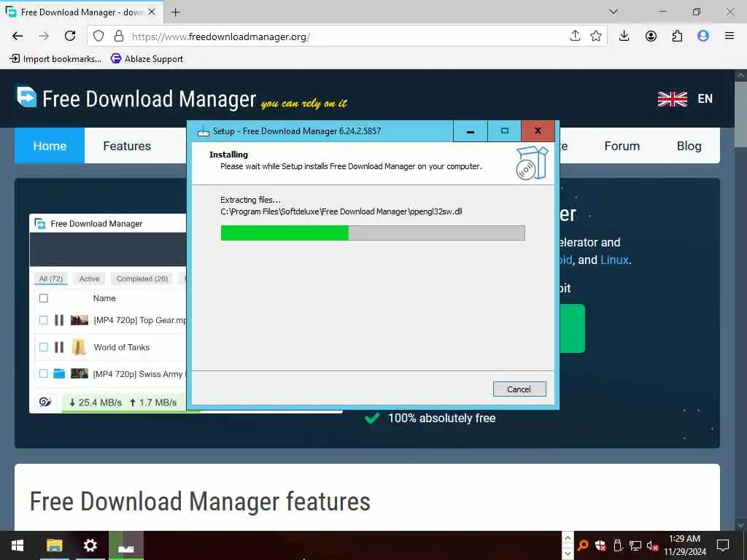Open the Blog menu item
Screen dimensions: 747x560
[x=689, y=146]
